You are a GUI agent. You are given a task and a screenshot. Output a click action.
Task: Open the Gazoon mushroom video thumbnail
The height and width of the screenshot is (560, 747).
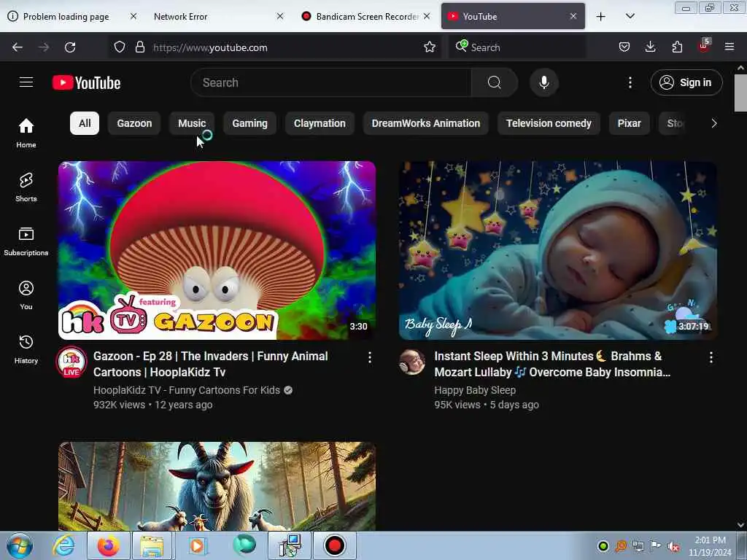pyautogui.click(x=217, y=251)
